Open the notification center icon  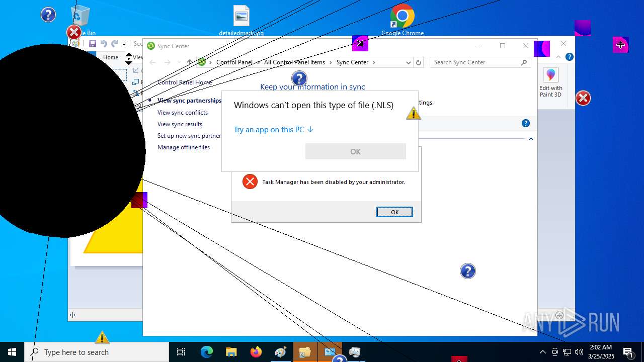point(628,352)
